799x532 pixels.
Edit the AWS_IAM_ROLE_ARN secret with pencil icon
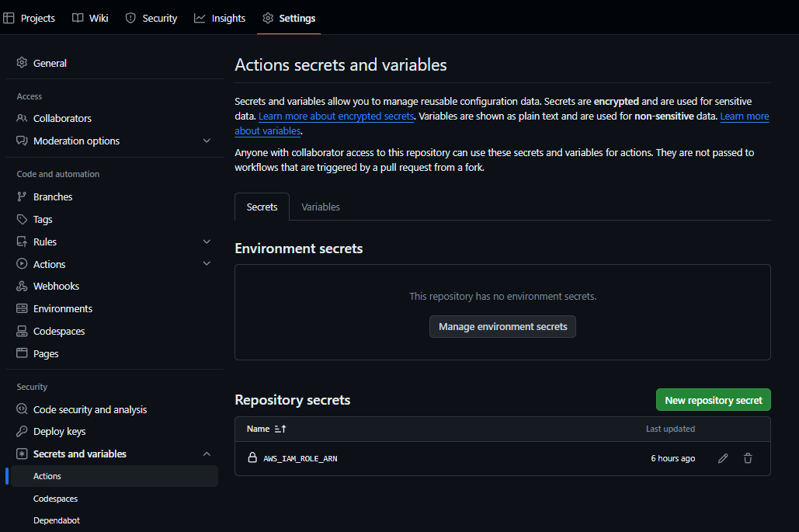coord(723,458)
